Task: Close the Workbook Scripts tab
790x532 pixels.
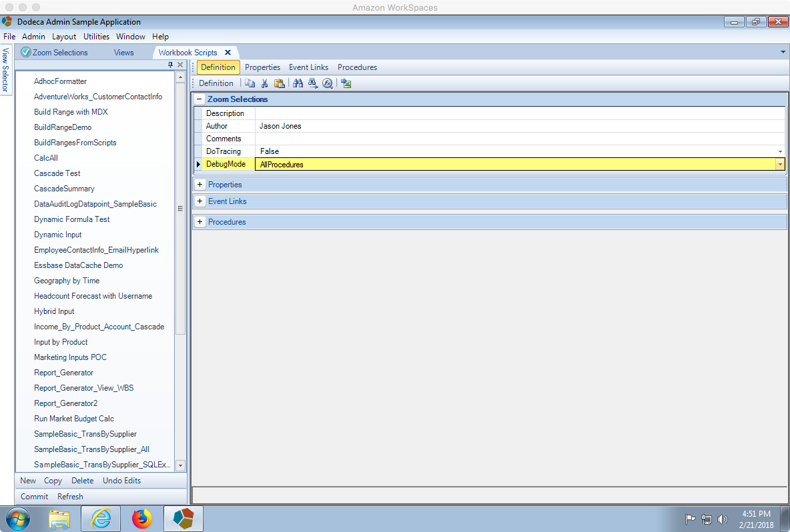Action: tap(228, 53)
